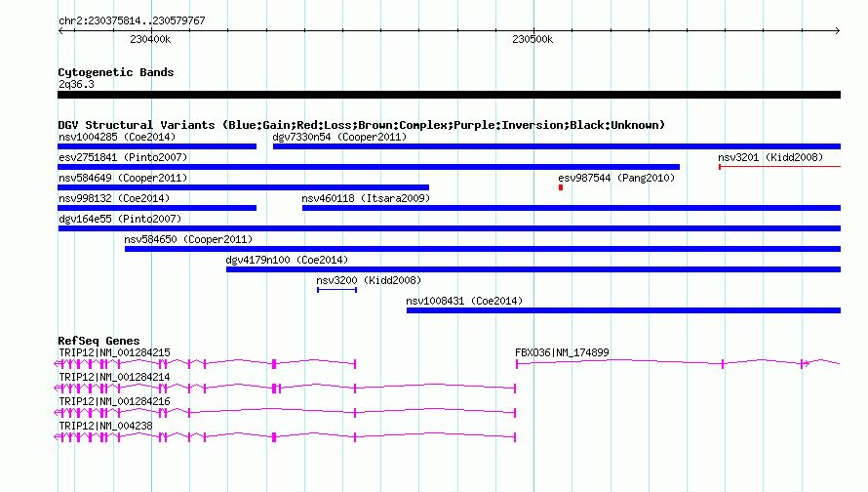Select the dgv7330n54 (Cooper2011) gain bar
Viewport: 868px width, 492px height.
coord(557,146)
